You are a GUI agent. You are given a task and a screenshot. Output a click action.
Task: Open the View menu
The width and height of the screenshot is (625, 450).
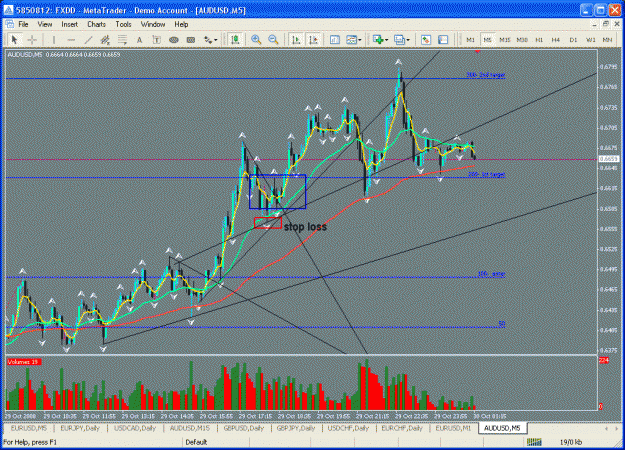(45, 24)
